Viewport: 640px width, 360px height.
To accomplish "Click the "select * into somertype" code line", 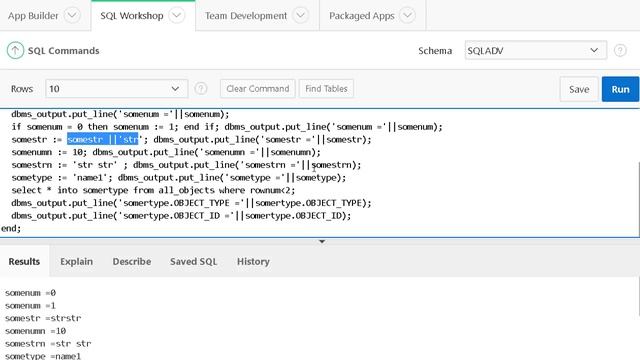I will [x=153, y=190].
